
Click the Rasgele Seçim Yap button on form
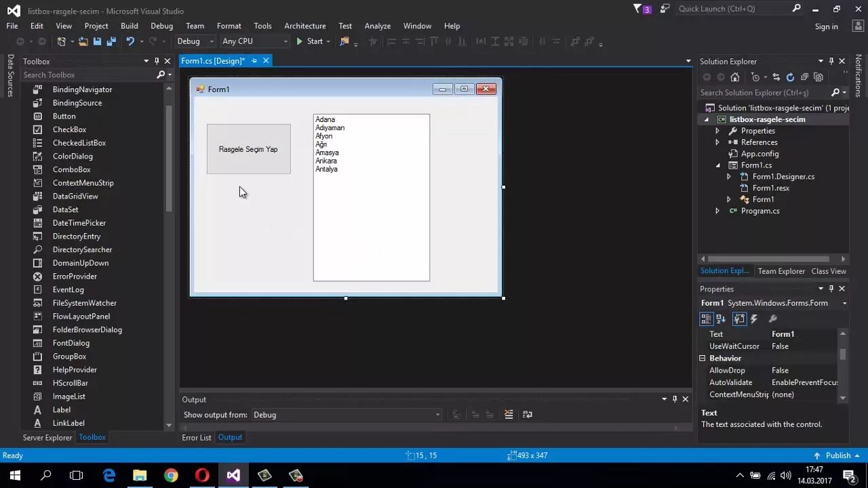coord(249,149)
